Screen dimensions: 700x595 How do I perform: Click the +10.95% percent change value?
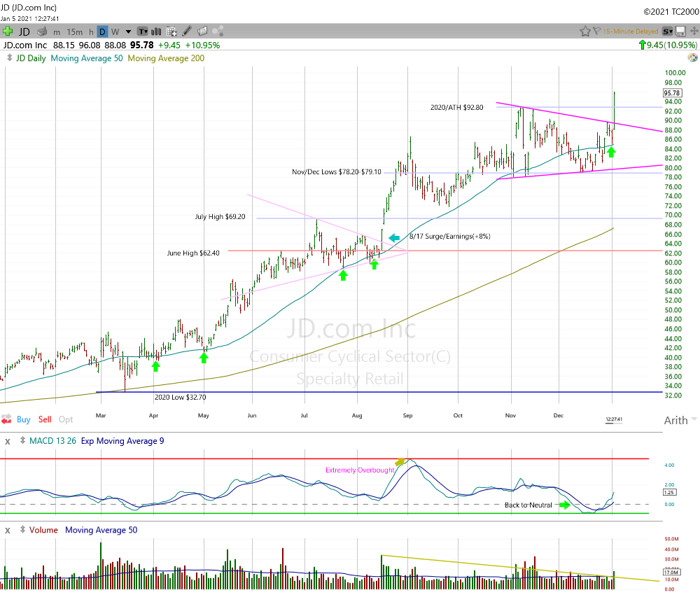click(202, 45)
